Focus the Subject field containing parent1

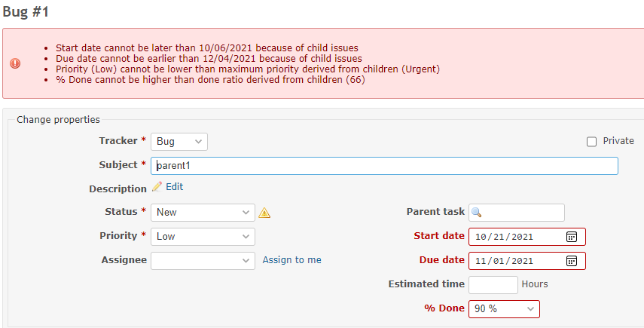point(384,166)
